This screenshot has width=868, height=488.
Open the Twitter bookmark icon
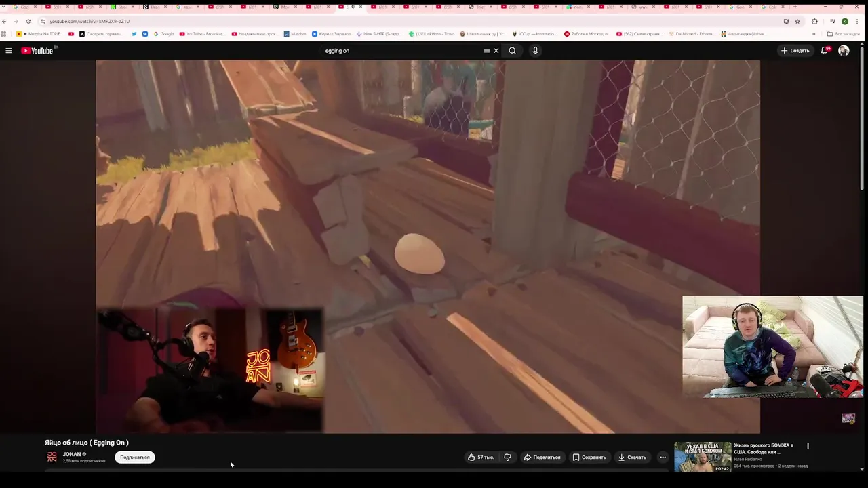coord(134,34)
